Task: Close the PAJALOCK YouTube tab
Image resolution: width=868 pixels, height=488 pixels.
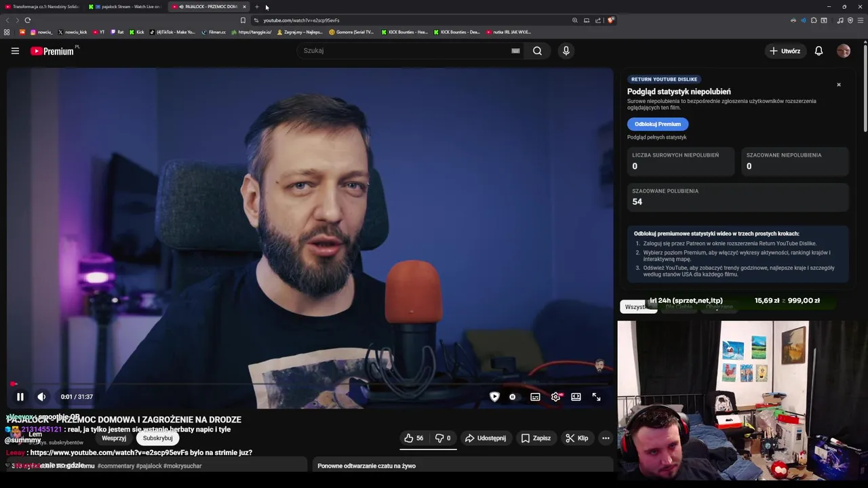Action: click(x=244, y=7)
